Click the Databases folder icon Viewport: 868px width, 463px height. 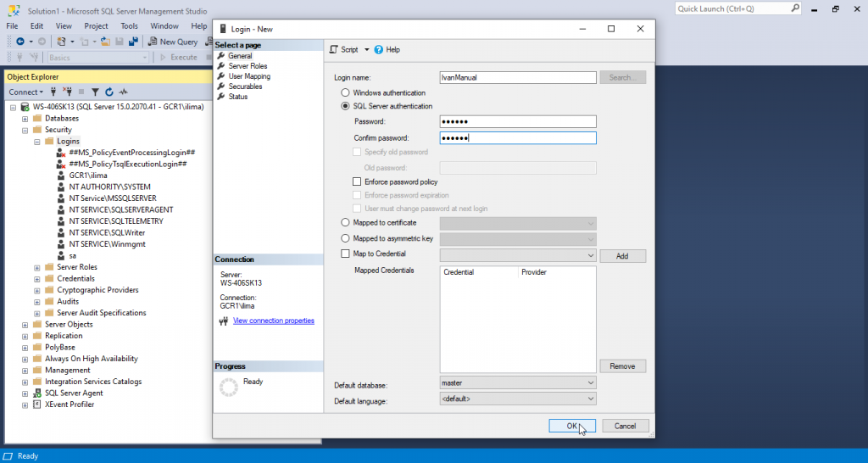(37, 119)
